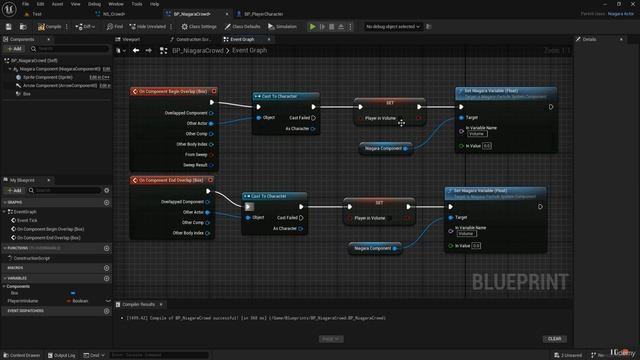Click BP_NiagaraCrowd in the graph breadcrumb
640x360 pixels.
click(x=198, y=51)
